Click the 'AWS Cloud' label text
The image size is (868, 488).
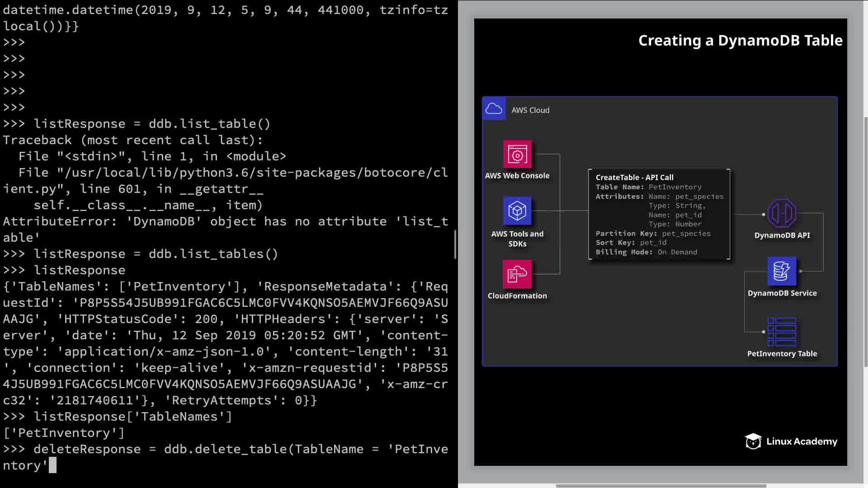click(530, 110)
